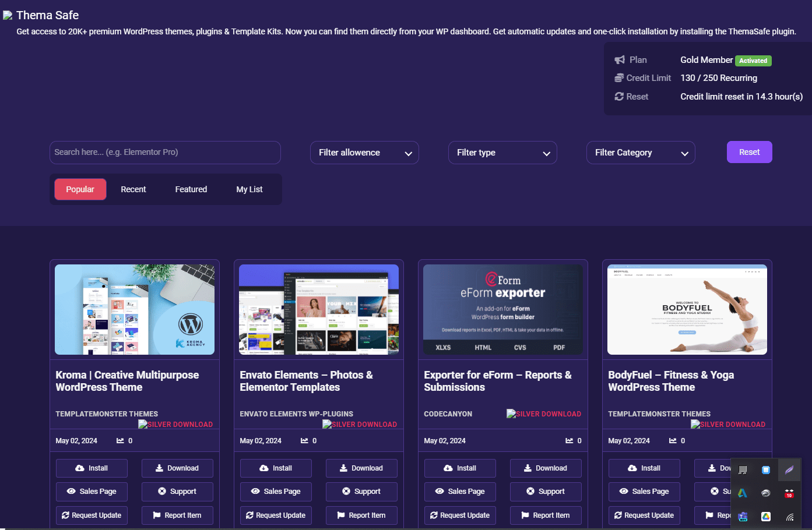812x530 pixels.
Task: Click the Credit Limit coins icon
Action: [620, 77]
